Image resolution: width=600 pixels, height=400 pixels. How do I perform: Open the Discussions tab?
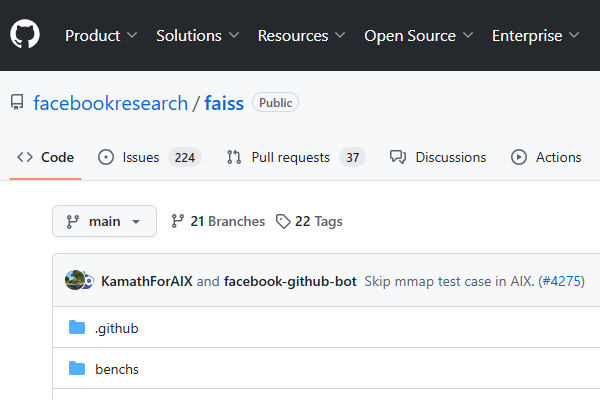click(438, 157)
